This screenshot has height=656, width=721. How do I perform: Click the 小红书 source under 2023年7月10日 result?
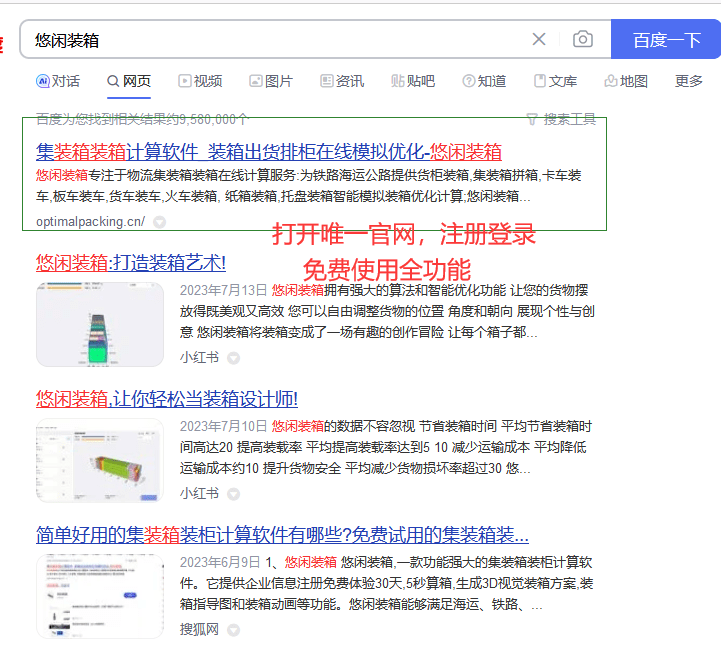199,493
